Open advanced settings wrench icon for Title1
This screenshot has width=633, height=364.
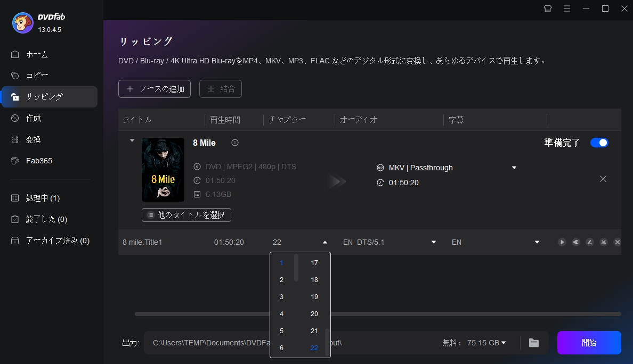click(x=576, y=242)
